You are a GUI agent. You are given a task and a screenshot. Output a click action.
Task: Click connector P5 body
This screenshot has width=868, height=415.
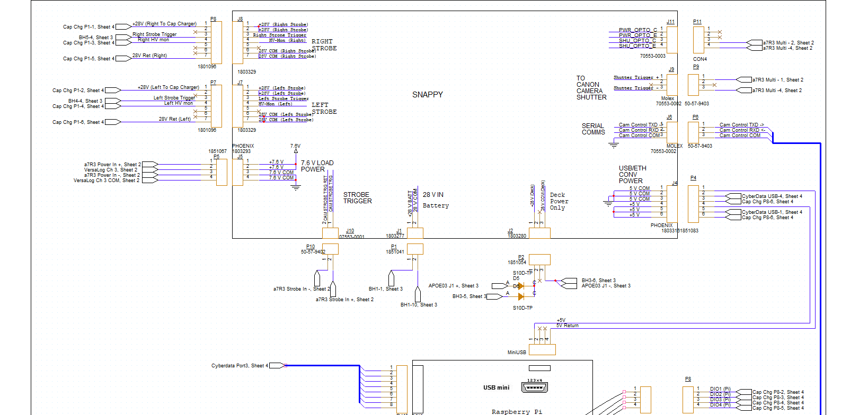coord(222,172)
